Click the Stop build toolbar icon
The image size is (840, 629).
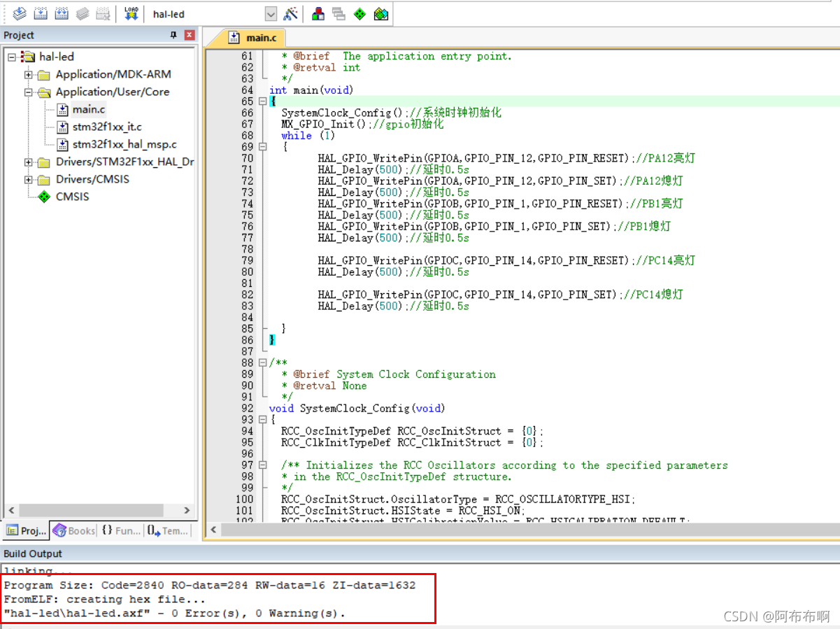(103, 13)
